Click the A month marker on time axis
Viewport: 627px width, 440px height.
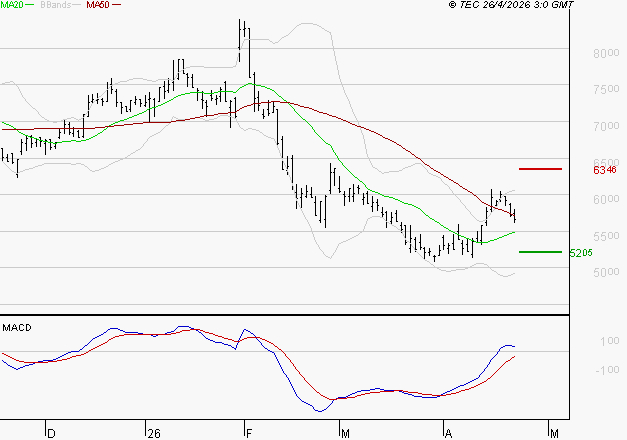pyautogui.click(x=449, y=434)
